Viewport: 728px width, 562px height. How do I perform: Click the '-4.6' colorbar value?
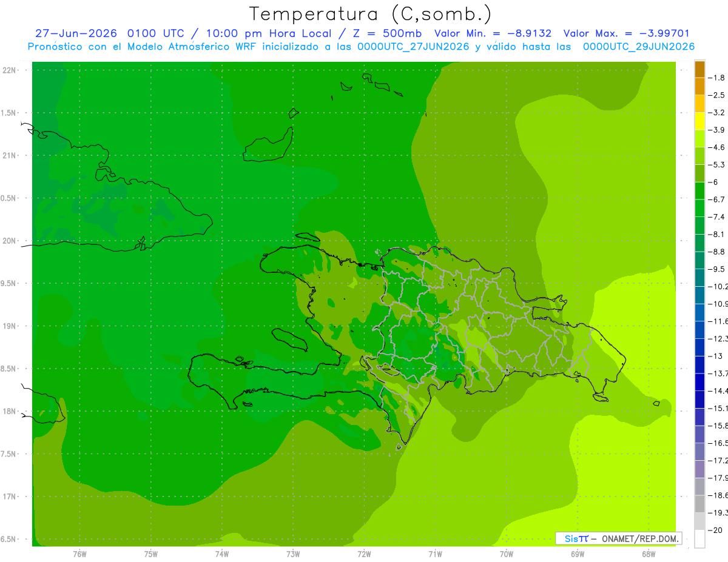717,147
